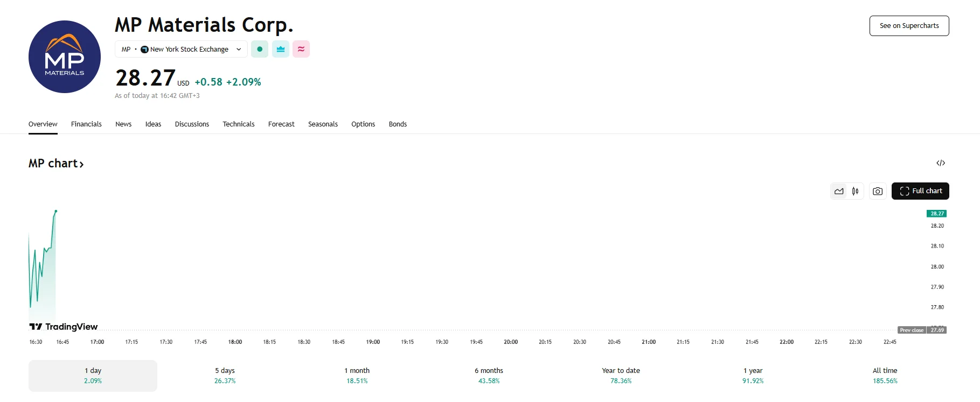Select the All time range
This screenshot has width=980, height=402.
[x=885, y=376]
